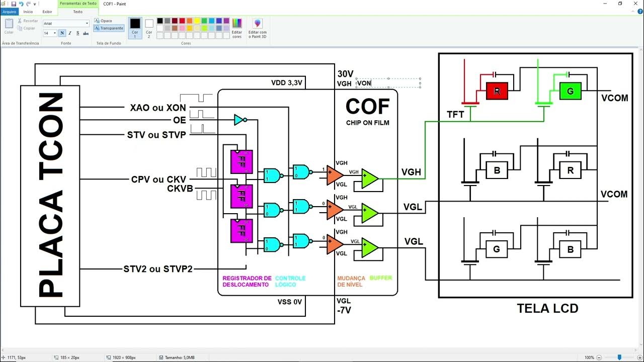Pick the black palette swatch
The height and width of the screenshot is (362, 644).
pos(160,21)
